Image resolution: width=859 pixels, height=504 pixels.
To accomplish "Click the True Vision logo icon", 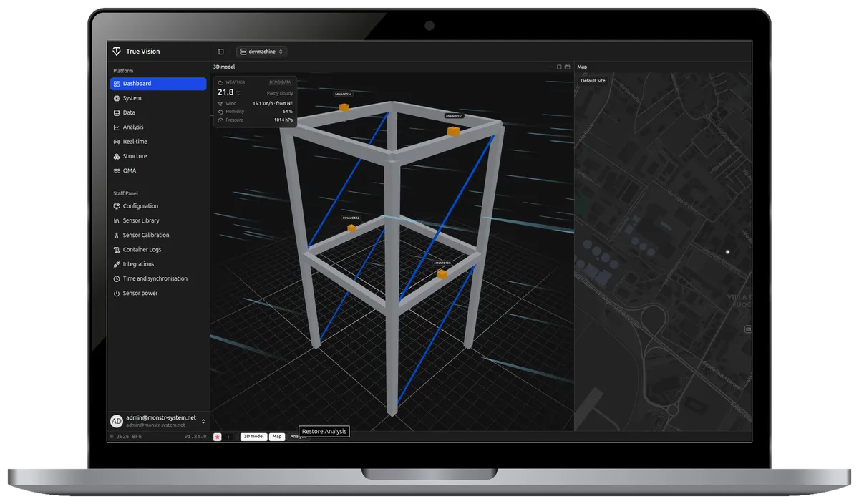I will point(117,52).
